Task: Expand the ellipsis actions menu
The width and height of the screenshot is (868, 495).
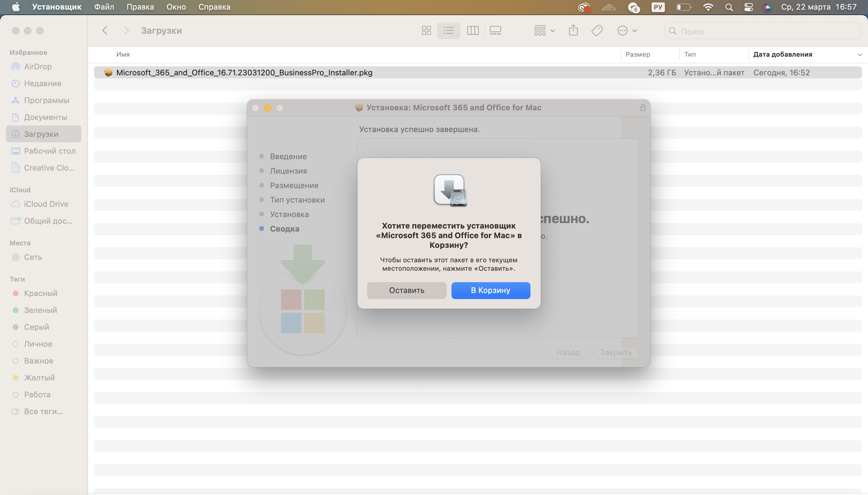Action: tap(627, 30)
